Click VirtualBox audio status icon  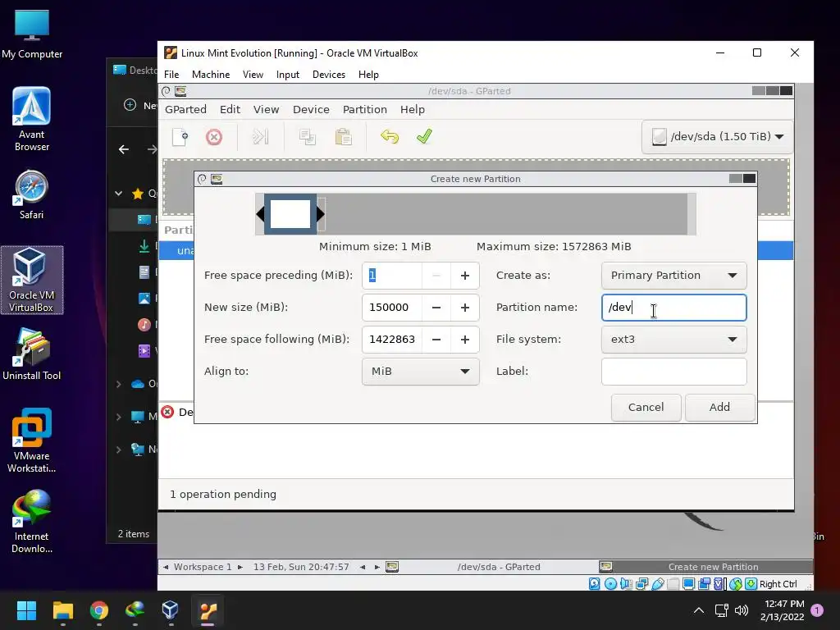[626, 584]
